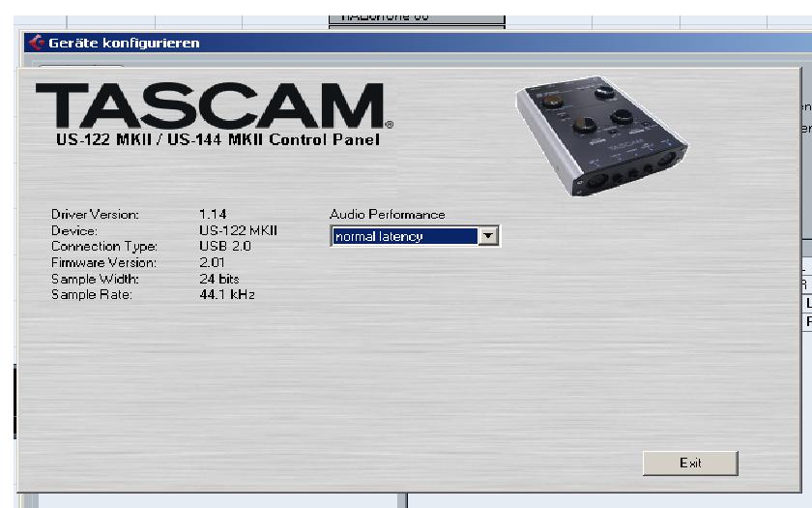Viewport: 812px width, 508px height.
Task: Click the 'Driver Version:' label
Action: 95,214
